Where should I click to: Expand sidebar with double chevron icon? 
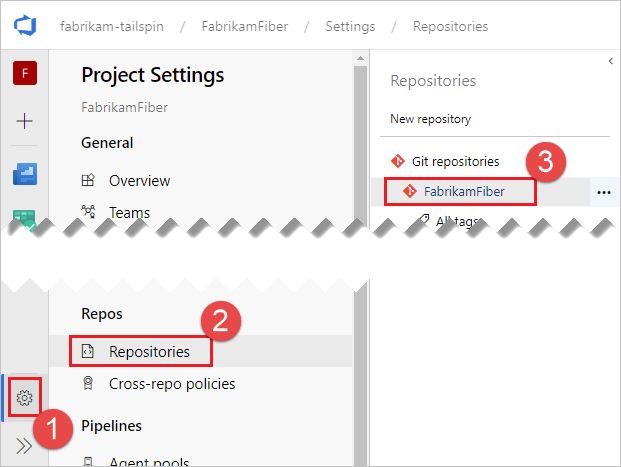(24, 446)
